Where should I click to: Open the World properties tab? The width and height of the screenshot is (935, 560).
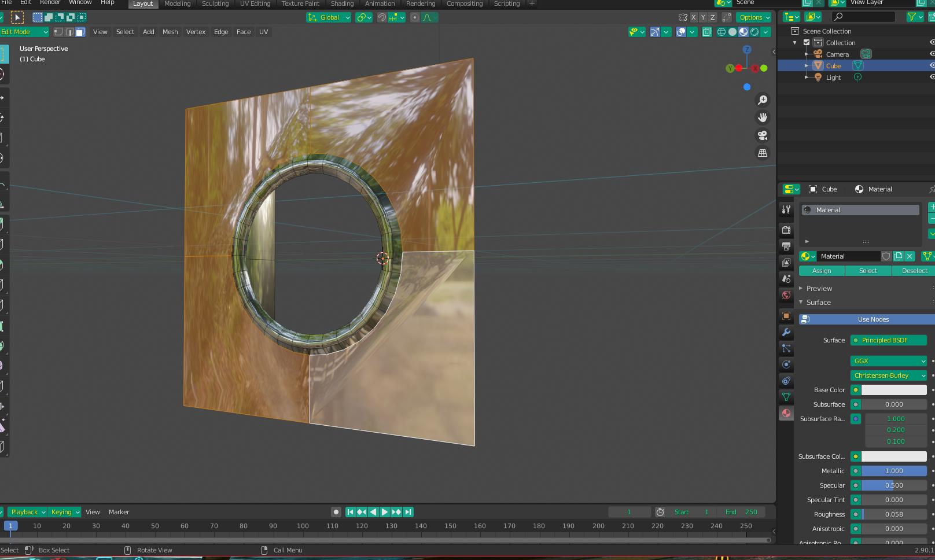786,295
